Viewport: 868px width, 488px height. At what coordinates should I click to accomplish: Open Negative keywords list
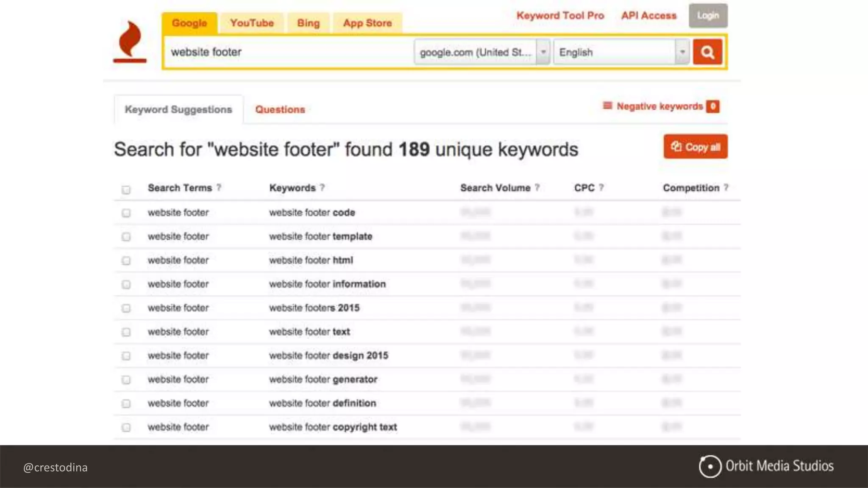click(x=659, y=106)
